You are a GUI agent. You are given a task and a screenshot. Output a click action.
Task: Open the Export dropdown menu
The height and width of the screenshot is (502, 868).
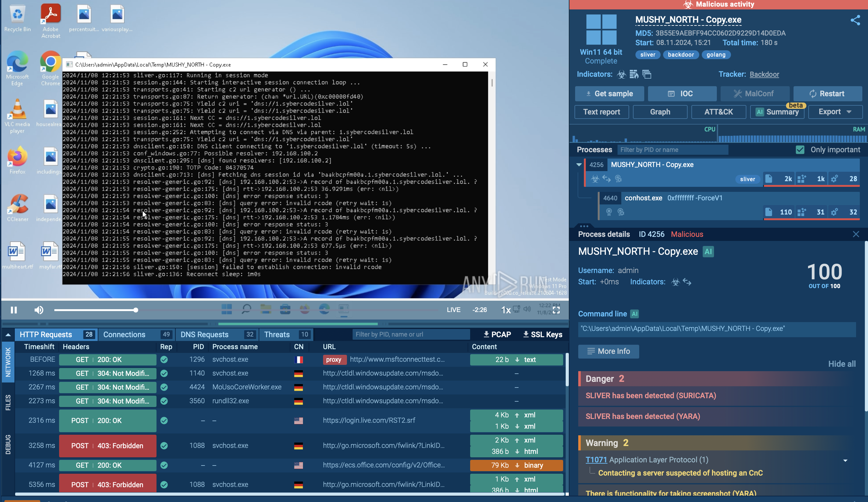tap(835, 112)
